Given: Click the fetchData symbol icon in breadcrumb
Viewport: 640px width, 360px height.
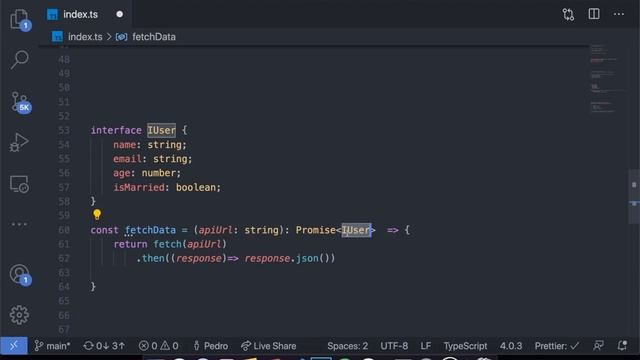Looking at the screenshot, I should 121,37.
